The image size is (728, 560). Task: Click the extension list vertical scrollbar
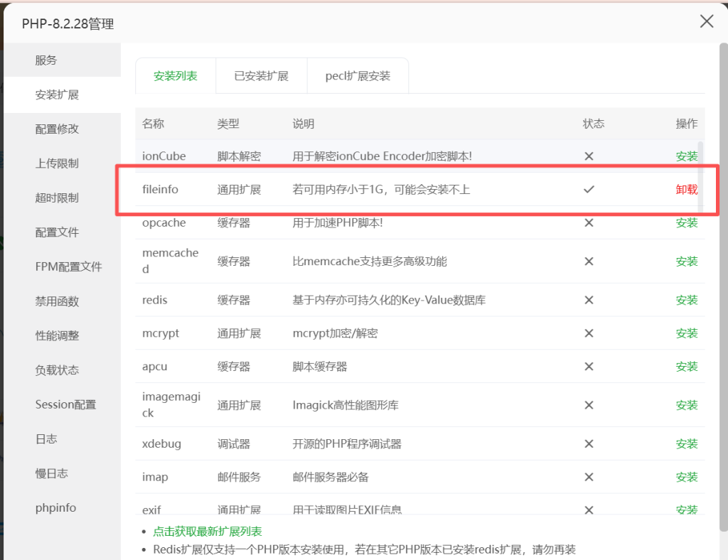[701, 178]
